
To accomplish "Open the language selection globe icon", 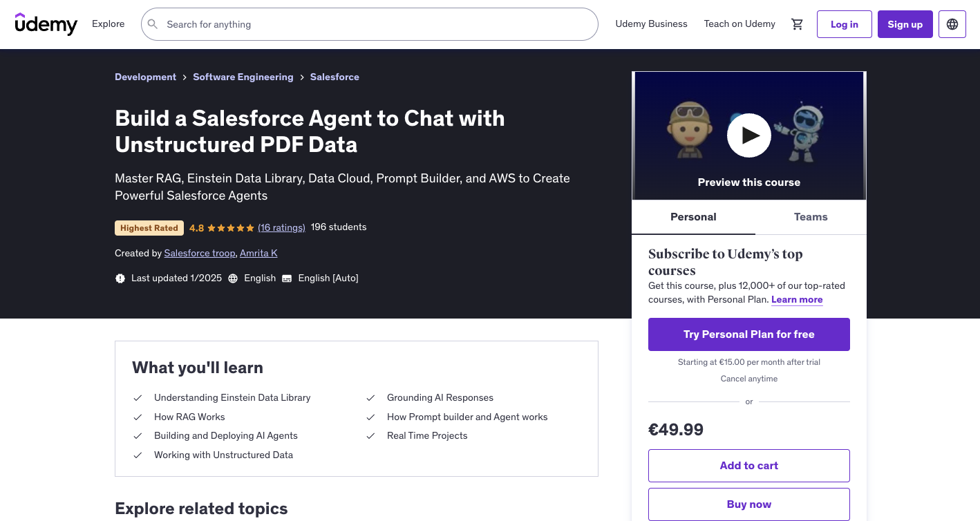I will pyautogui.click(x=952, y=23).
